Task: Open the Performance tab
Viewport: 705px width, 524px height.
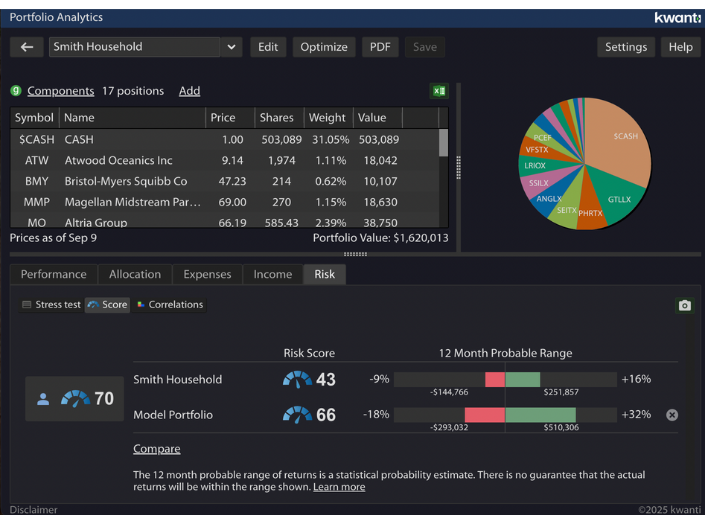Action: (x=54, y=274)
